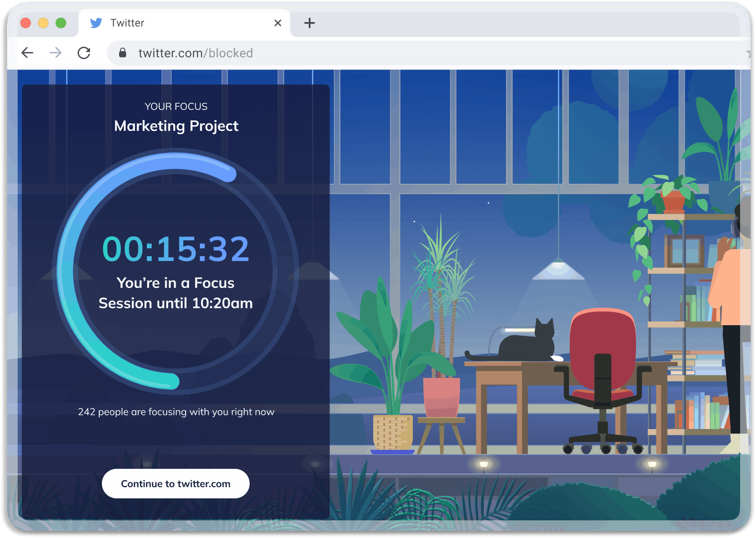
Task: Click the bookmark star in the address bar
Action: (x=750, y=53)
